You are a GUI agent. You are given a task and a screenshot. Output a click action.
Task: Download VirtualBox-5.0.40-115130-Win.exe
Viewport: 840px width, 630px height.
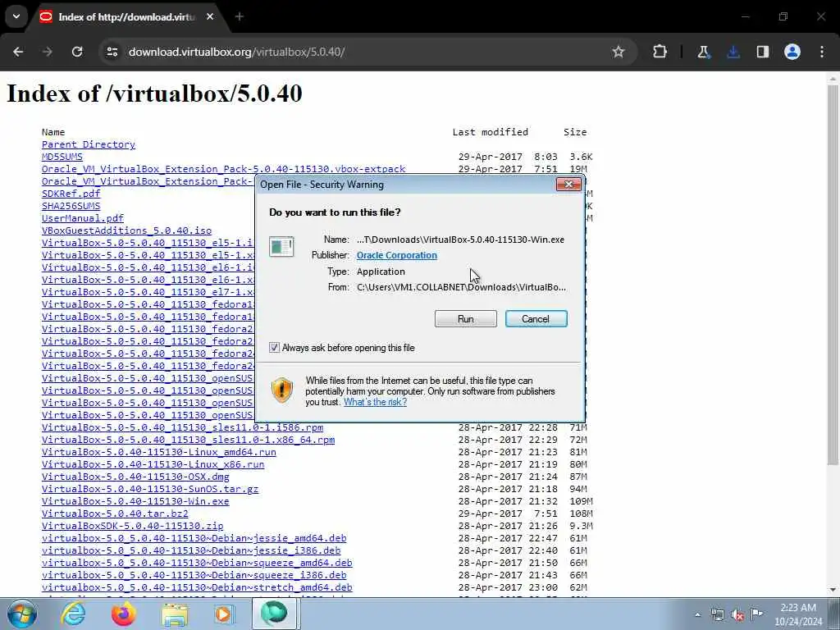click(135, 501)
